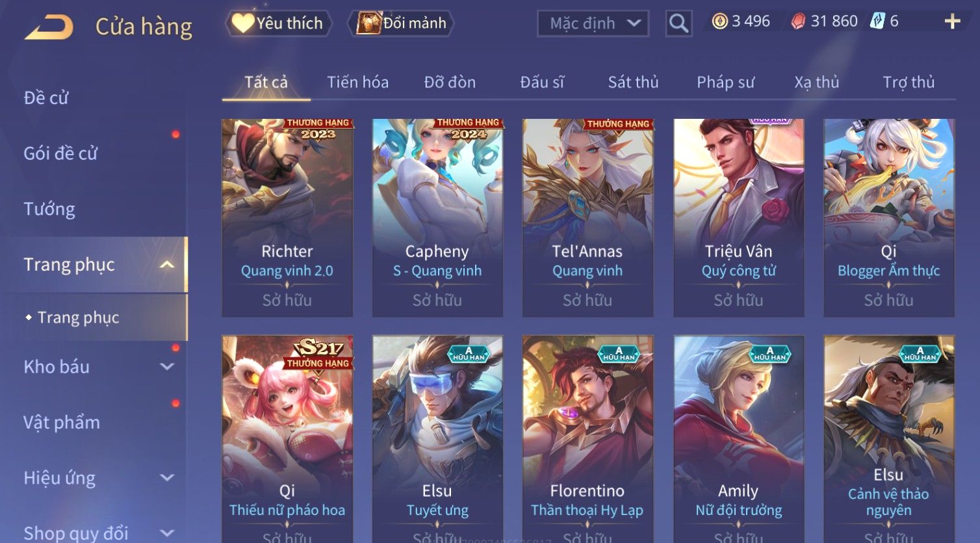Image resolution: width=980 pixels, height=543 pixels.
Task: Tap the plus icon to add currency
Action: coord(952,21)
